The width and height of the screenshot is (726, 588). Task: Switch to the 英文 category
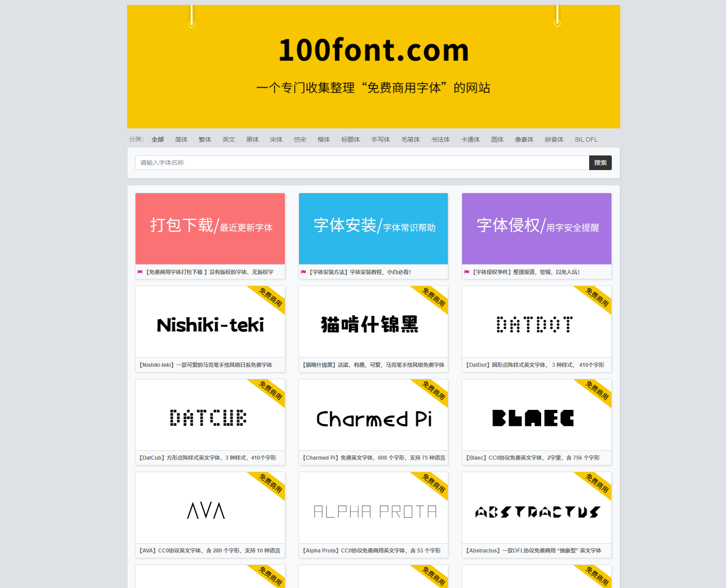tap(228, 139)
